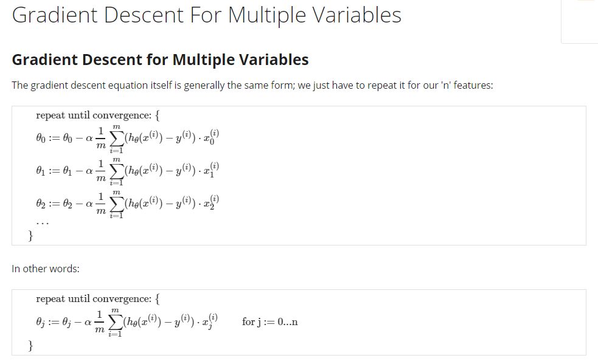Click the closing brace of the first block
This screenshot has height=364, width=598.
coord(32,236)
